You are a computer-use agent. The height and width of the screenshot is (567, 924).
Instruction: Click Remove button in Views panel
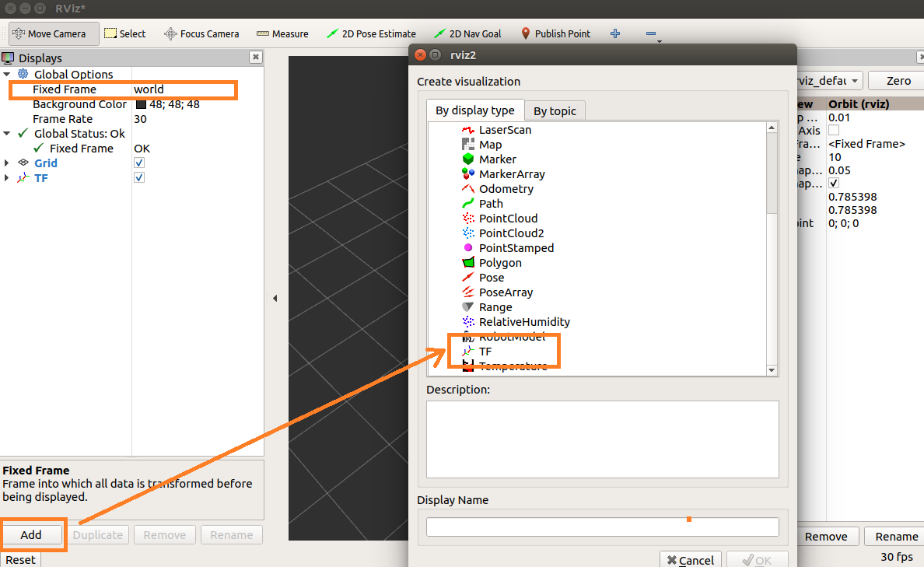pos(825,537)
